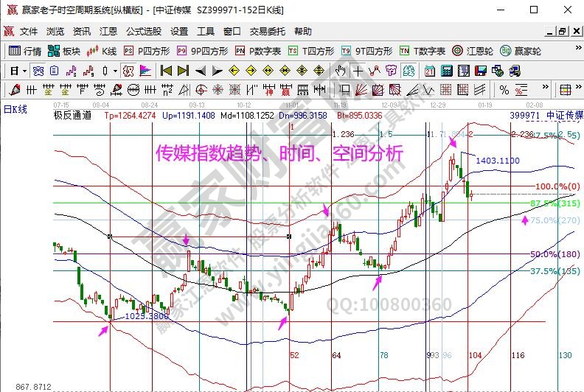The height and width of the screenshot is (392, 584).
Task: Select the compass rose angle tool
Action: 218,90
